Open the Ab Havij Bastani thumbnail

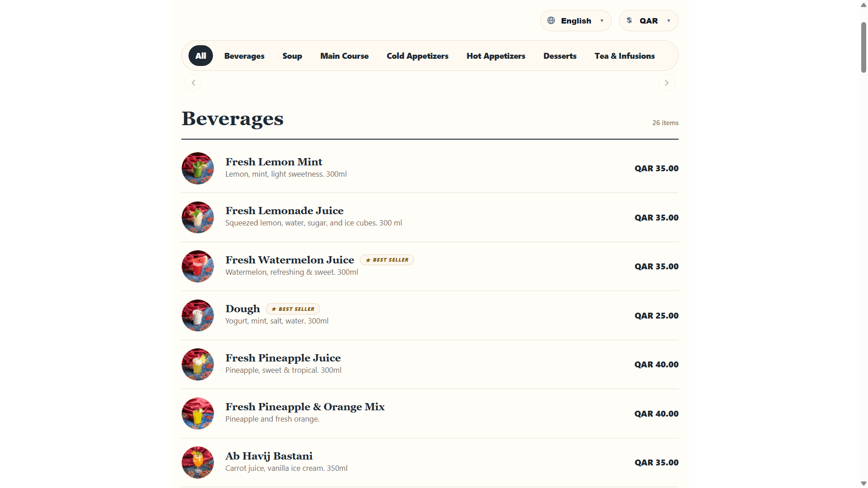[x=198, y=463]
